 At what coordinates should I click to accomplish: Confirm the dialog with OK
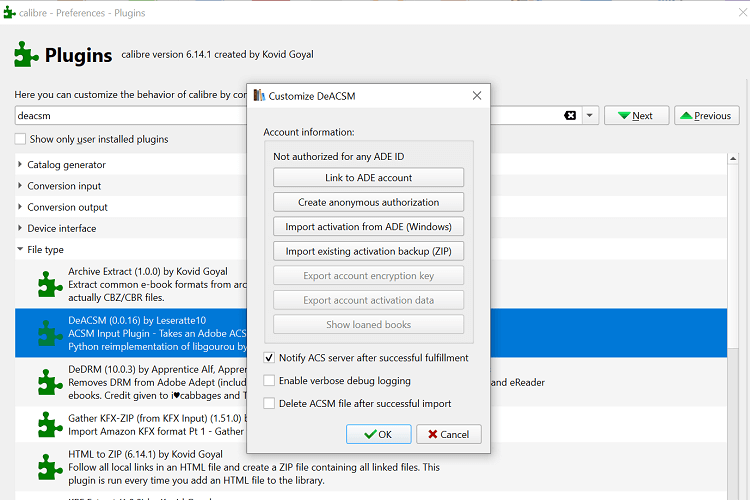tap(378, 434)
